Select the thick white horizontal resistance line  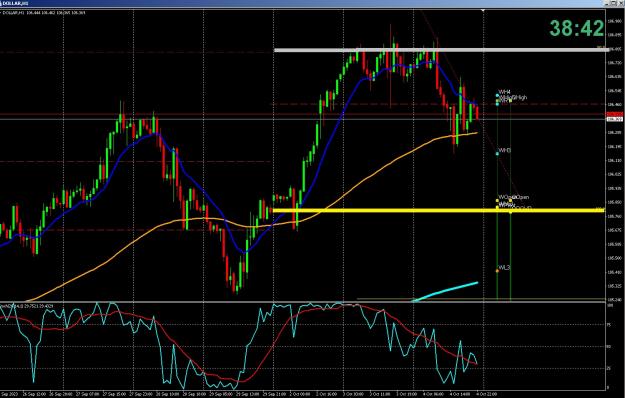(442, 50)
